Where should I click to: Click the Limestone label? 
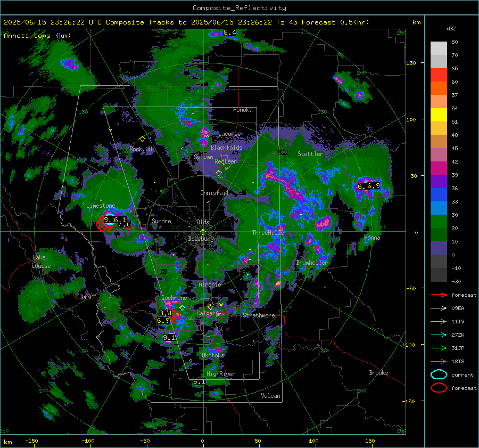tap(101, 206)
